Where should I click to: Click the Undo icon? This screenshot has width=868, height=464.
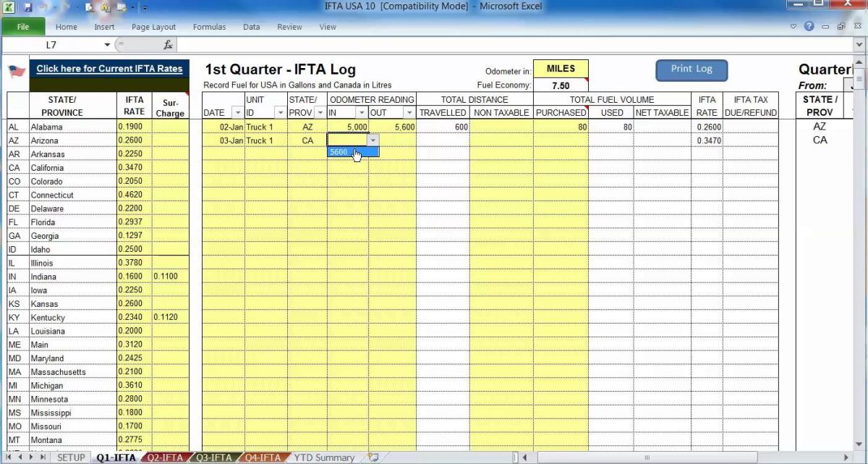point(45,7)
